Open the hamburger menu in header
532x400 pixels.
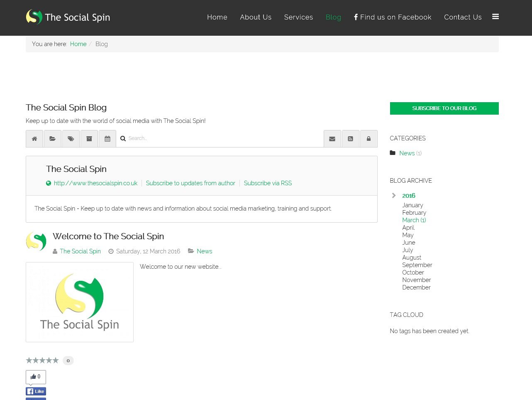pos(495,17)
